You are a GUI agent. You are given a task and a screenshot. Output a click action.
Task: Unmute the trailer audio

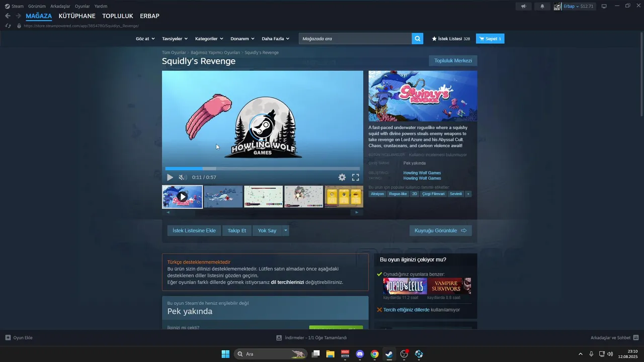tap(183, 177)
